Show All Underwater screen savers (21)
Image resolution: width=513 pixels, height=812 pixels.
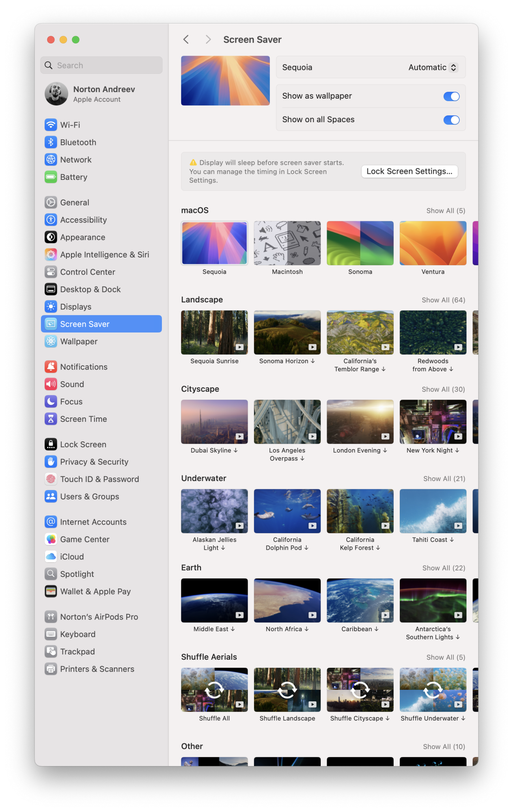444,479
